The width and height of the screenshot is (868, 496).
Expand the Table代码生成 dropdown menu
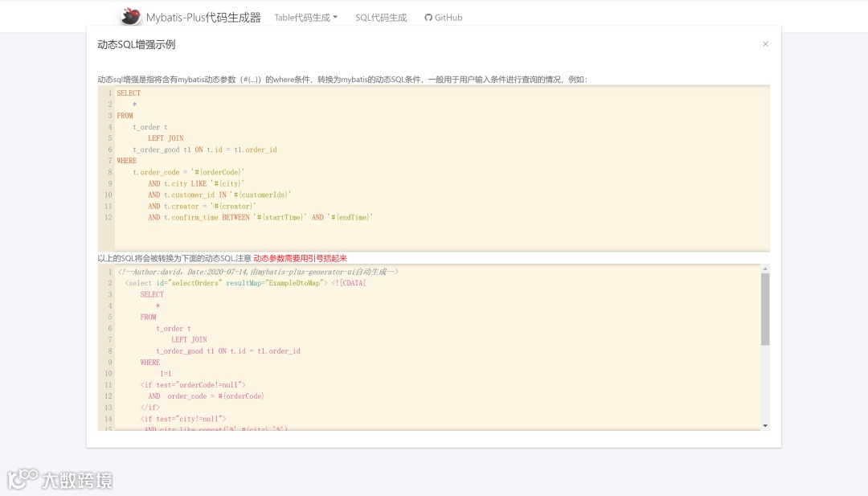point(305,18)
